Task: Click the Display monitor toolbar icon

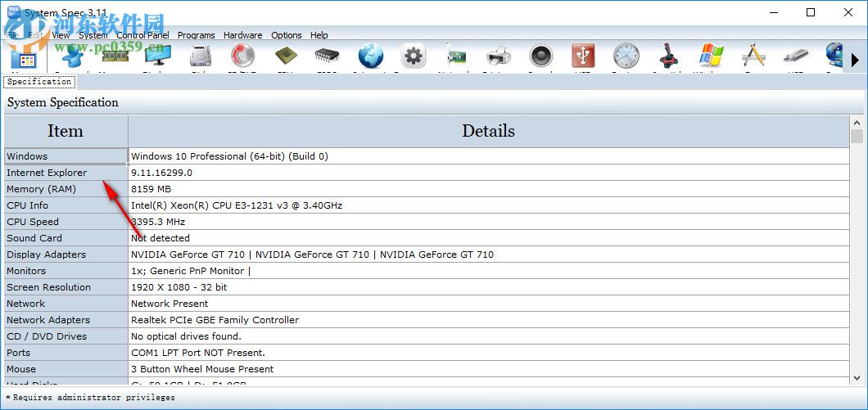Action: [158, 56]
